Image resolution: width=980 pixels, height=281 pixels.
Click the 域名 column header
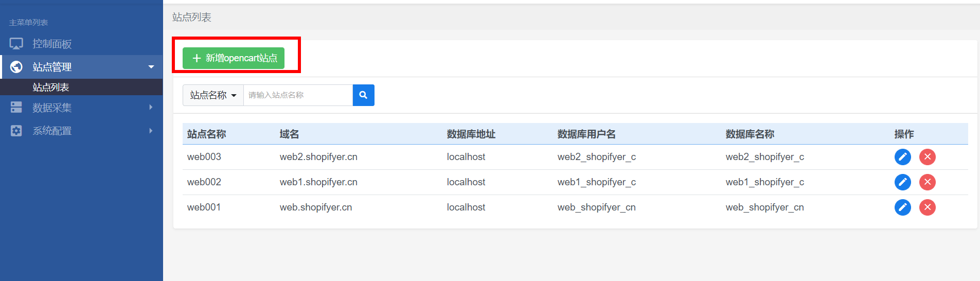click(289, 134)
